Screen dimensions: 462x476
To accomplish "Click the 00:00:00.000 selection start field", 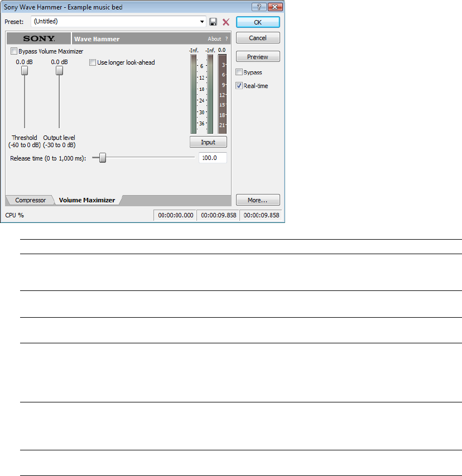I will click(x=175, y=215).
